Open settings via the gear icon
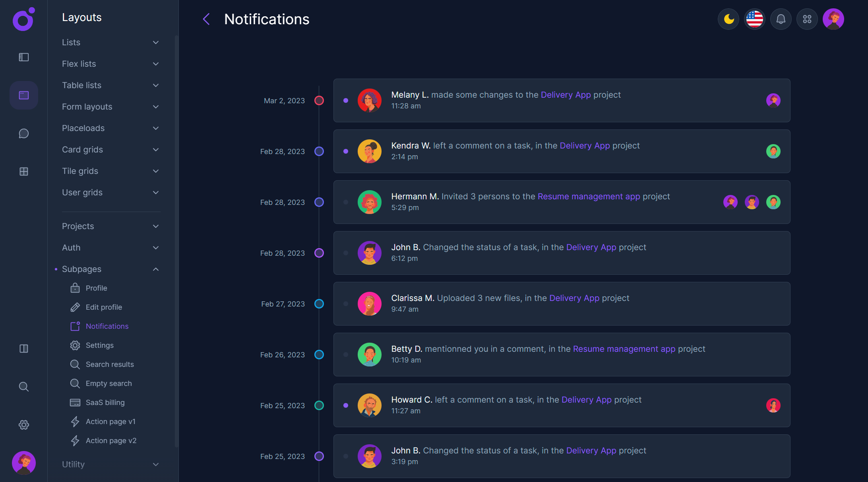 tap(23, 424)
